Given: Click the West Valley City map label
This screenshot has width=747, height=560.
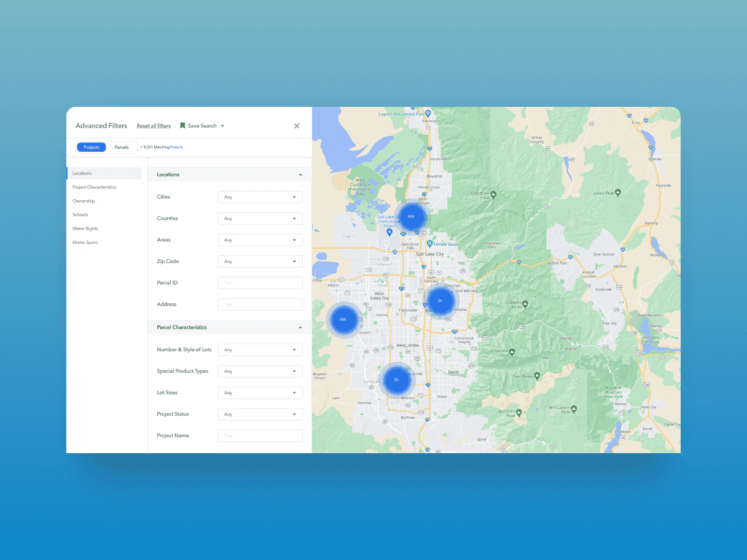Looking at the screenshot, I should tap(380, 296).
